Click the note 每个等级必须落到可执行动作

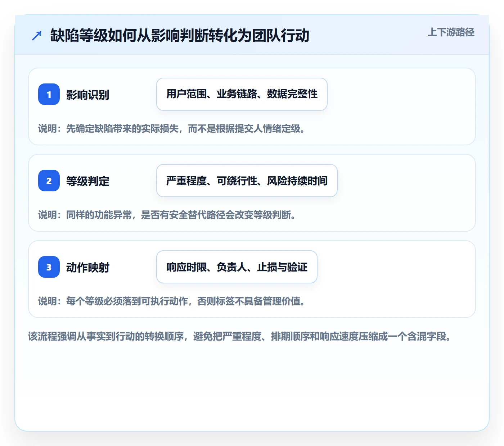(x=172, y=301)
